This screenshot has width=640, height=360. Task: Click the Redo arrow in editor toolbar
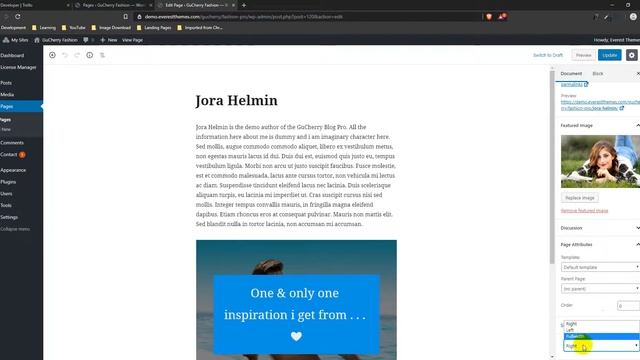[77, 55]
